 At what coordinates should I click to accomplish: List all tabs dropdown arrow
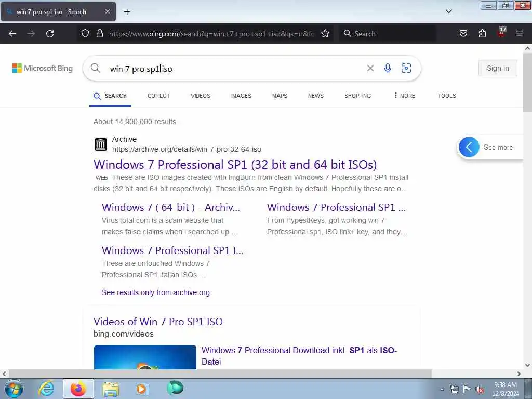(448, 11)
